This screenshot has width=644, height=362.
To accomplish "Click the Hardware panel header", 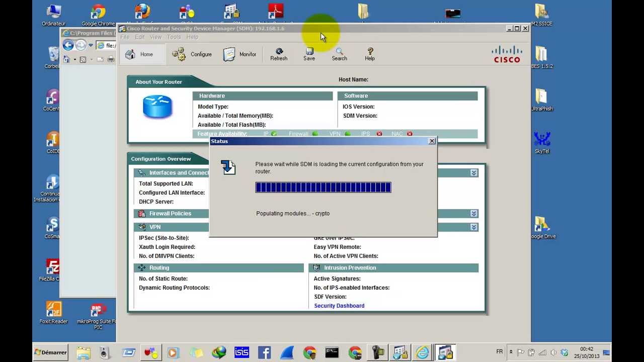I will (263, 96).
